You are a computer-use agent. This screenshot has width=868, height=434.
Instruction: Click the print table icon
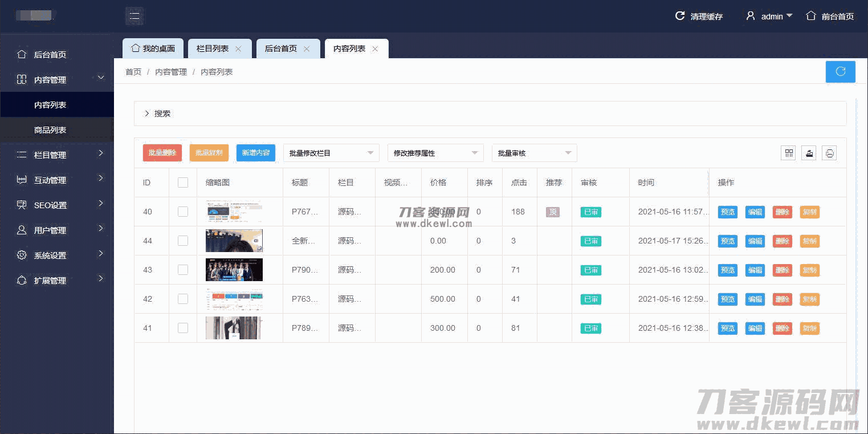(x=829, y=153)
